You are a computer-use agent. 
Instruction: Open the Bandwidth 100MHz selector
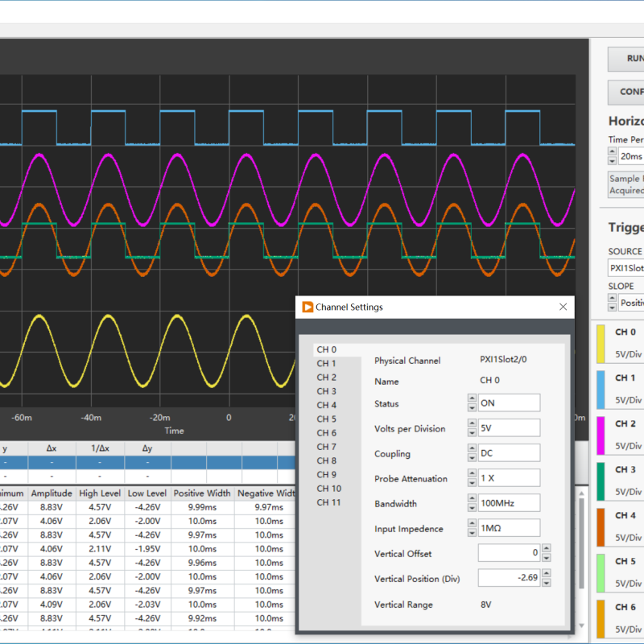click(509, 503)
